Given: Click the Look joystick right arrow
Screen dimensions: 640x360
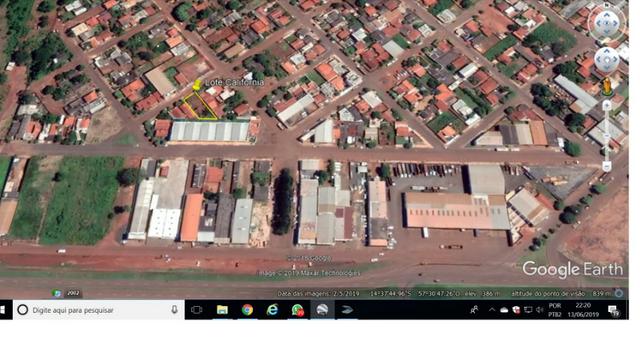Looking at the screenshot, I should click(x=615, y=23).
